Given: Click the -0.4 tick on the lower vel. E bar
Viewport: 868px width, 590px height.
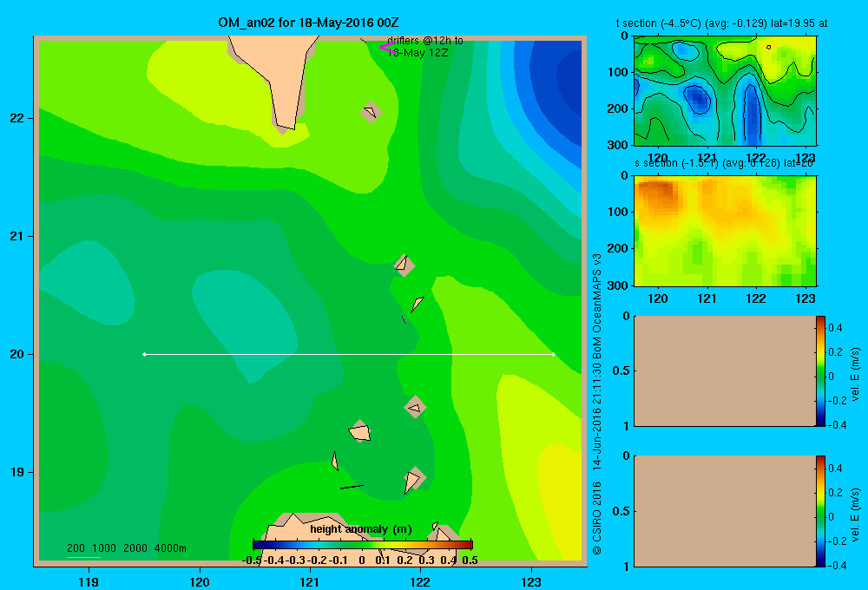Looking at the screenshot, I should click(836, 566).
